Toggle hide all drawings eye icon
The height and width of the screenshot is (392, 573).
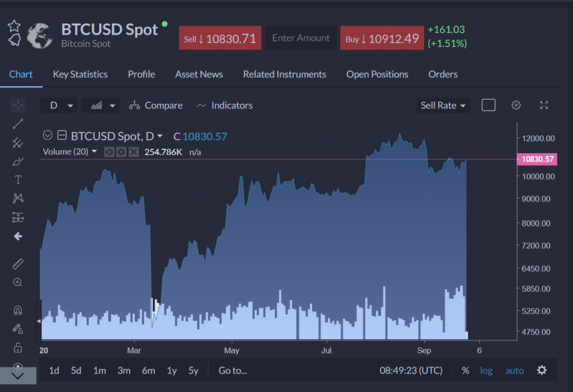18,365
